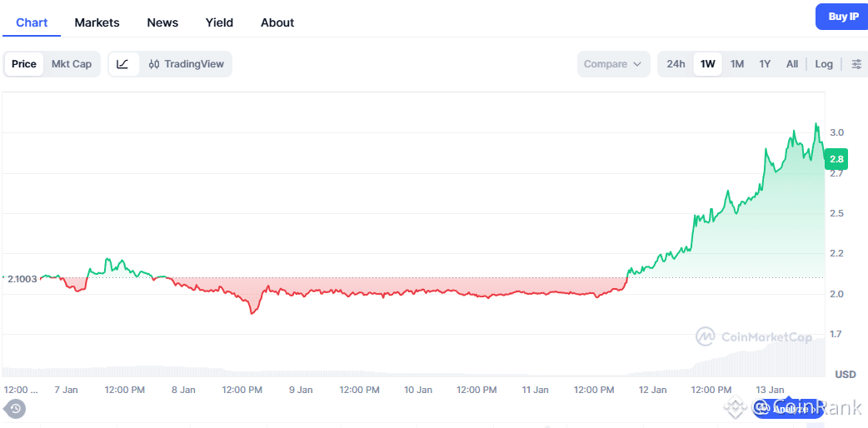The image size is (868, 428).
Task: Open chart settings sliders icon
Action: pos(856,64)
